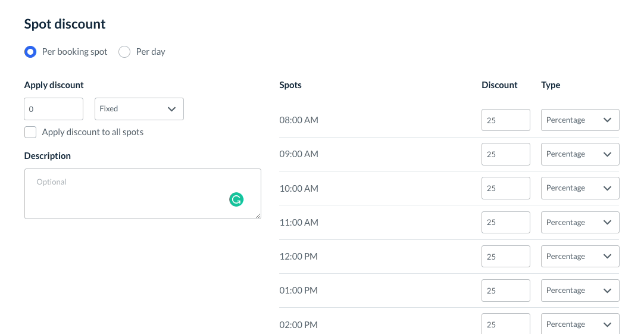The height and width of the screenshot is (334, 644).
Task: Open the 09:00 AM Percentage type dropdown
Action: [580, 154]
